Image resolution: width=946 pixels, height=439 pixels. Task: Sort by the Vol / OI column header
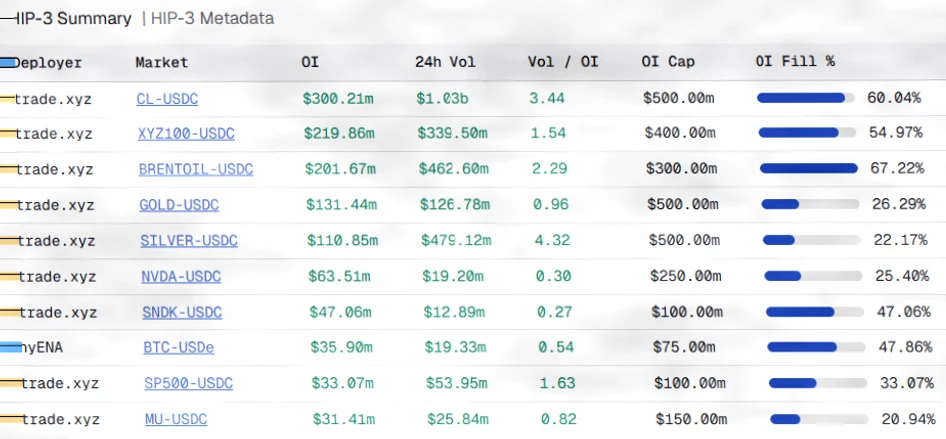coord(563,62)
